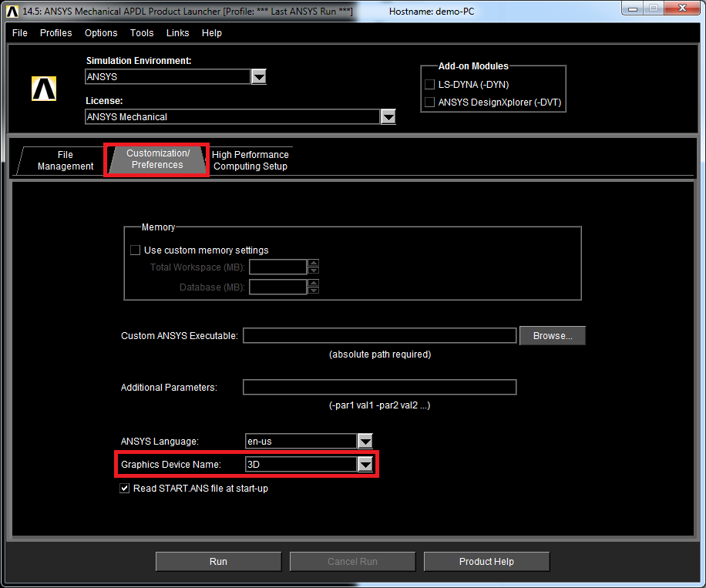Expand the Graphics Device Name dropdown arrow
Image resolution: width=706 pixels, height=588 pixels.
click(365, 464)
